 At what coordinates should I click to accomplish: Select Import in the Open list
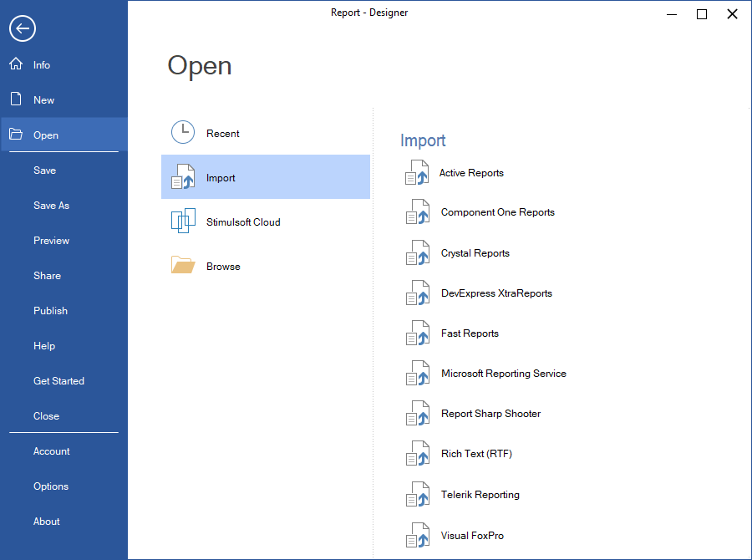(265, 177)
